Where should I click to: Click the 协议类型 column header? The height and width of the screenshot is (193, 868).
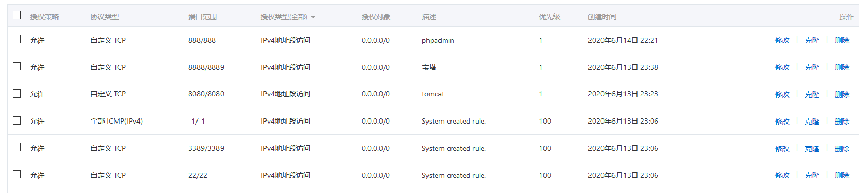click(x=105, y=17)
